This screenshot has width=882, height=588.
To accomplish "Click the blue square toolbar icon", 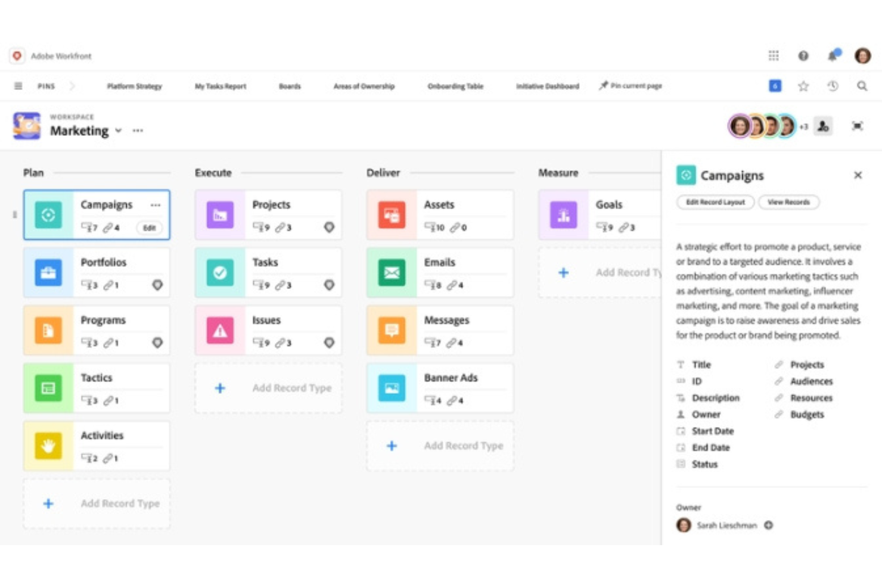I will pyautogui.click(x=775, y=86).
